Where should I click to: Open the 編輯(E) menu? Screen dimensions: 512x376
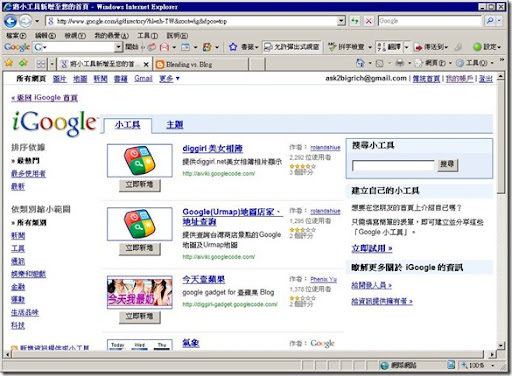click(46, 35)
